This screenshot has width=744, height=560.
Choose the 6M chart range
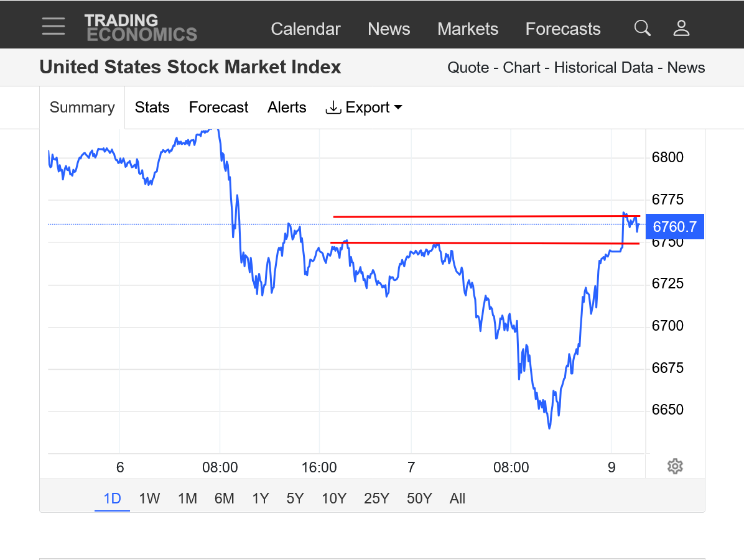pos(224,498)
